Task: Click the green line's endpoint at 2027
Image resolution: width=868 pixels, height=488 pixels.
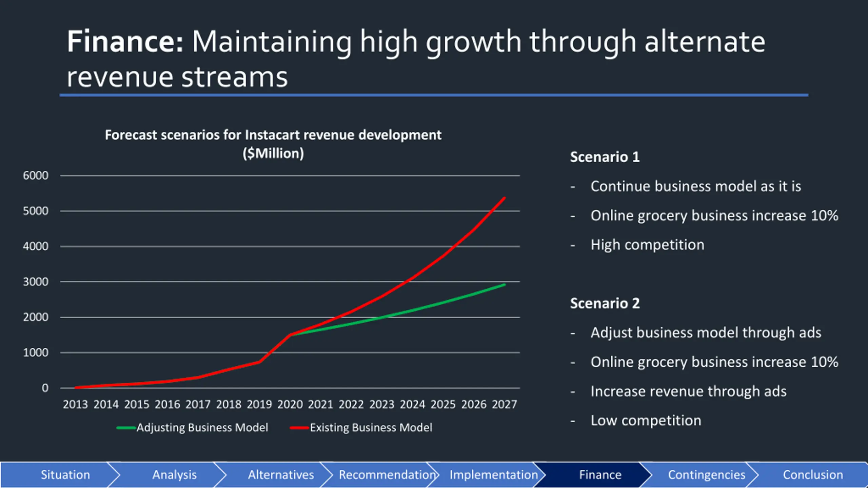Action: (x=505, y=285)
